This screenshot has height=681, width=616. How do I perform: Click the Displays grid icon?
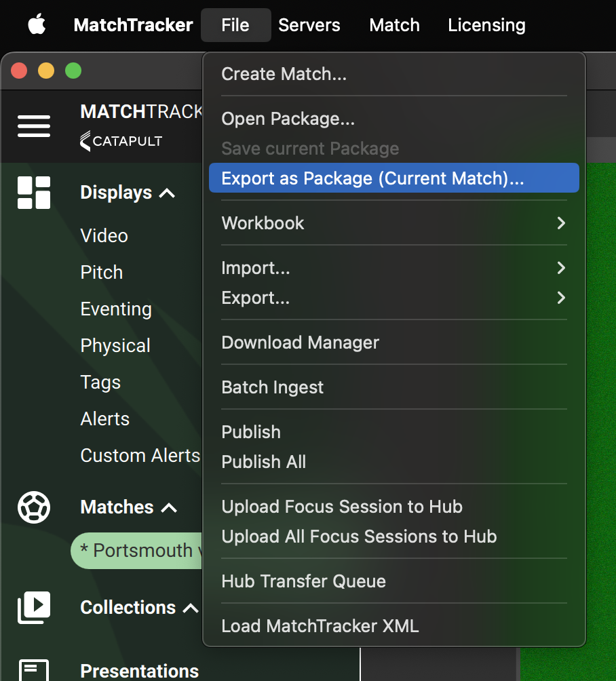[x=34, y=193]
